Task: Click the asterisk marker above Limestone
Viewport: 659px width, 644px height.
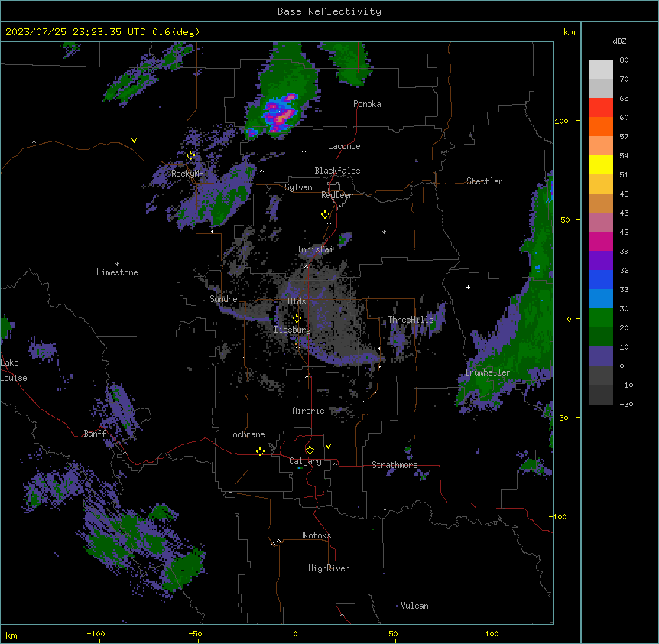Action: pyautogui.click(x=117, y=265)
